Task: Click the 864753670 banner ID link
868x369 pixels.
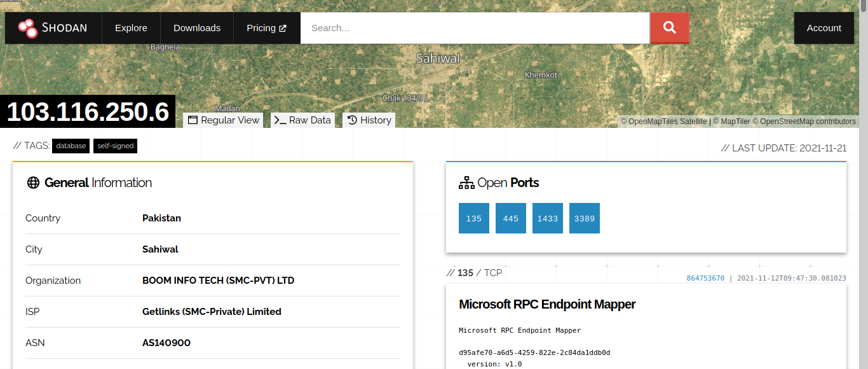Action: [x=705, y=278]
